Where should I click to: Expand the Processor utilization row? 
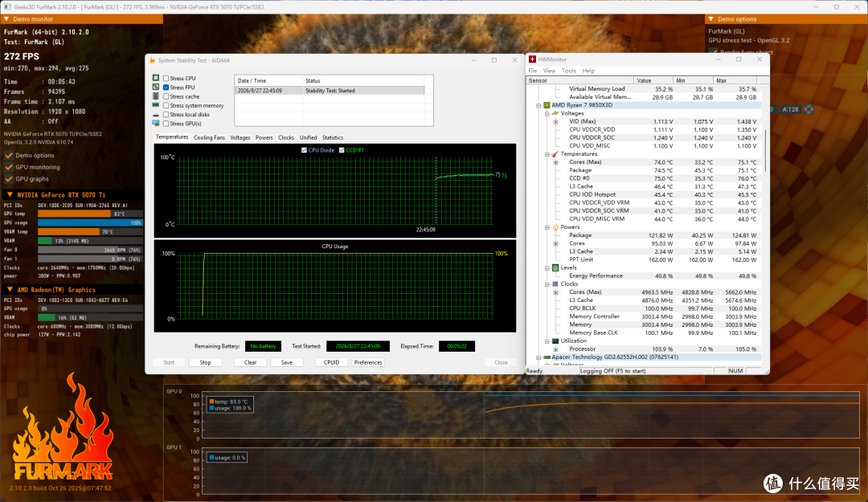coord(556,349)
